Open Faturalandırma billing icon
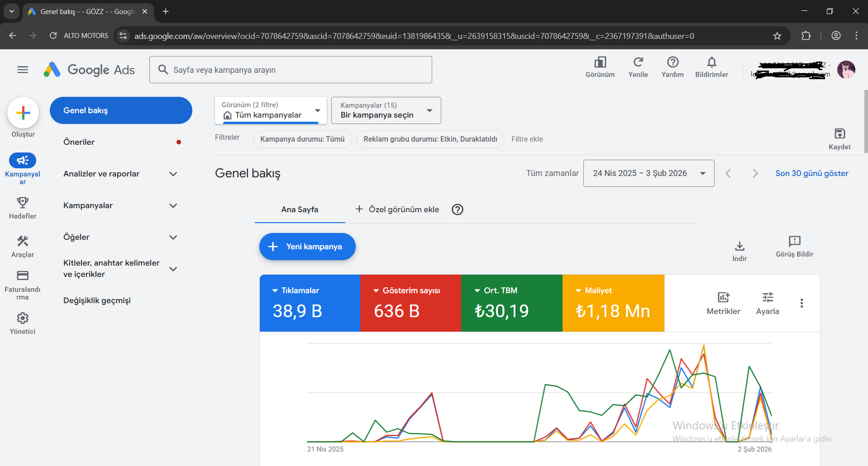Image resolution: width=868 pixels, height=466 pixels. (23, 276)
